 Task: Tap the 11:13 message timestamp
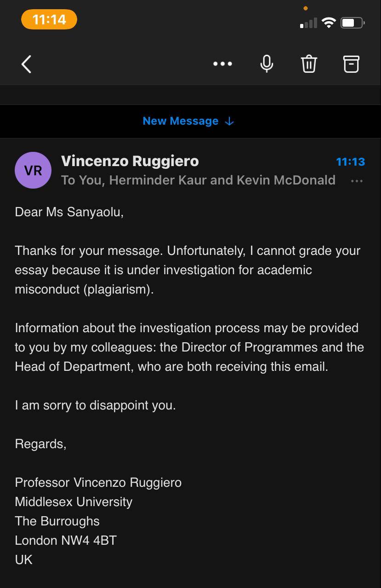pos(350,162)
